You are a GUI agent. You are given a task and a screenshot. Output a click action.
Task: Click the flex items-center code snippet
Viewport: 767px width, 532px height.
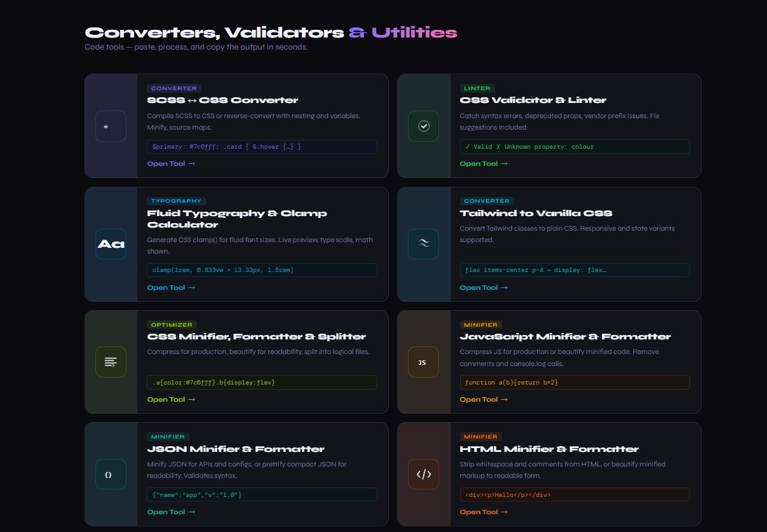click(574, 270)
